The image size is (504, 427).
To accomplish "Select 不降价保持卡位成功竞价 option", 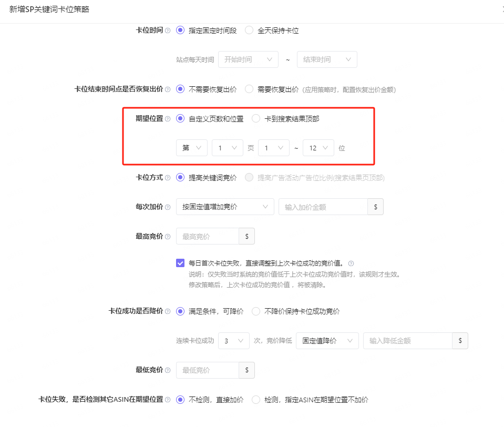I will pyautogui.click(x=256, y=311).
